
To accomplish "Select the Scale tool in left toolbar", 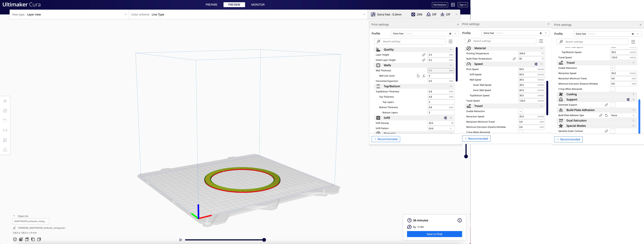I will point(5,111).
